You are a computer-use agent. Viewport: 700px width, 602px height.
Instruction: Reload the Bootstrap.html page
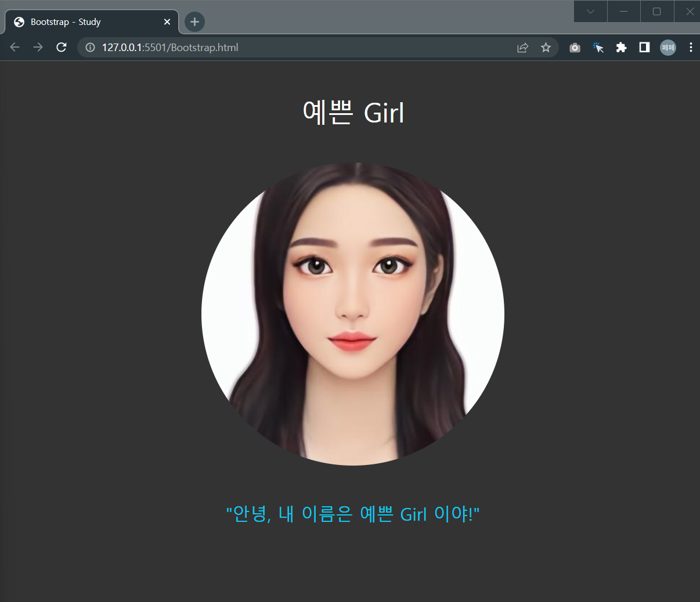(x=61, y=47)
